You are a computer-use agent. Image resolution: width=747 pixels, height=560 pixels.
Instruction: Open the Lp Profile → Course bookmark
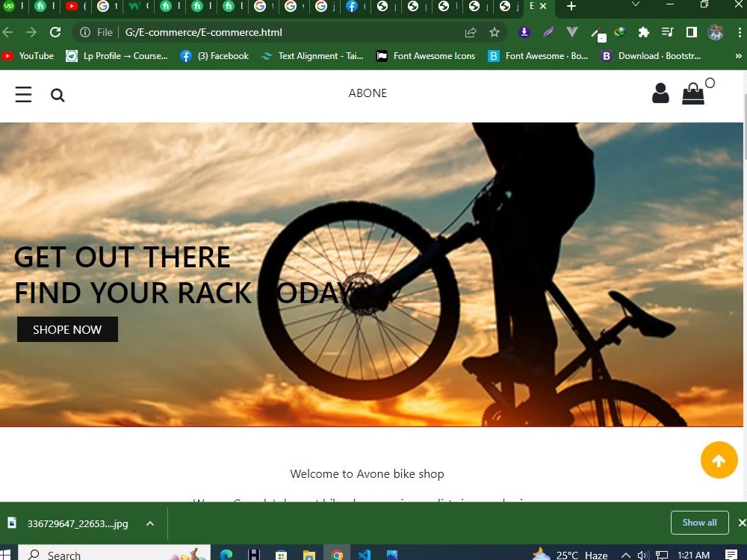click(117, 56)
